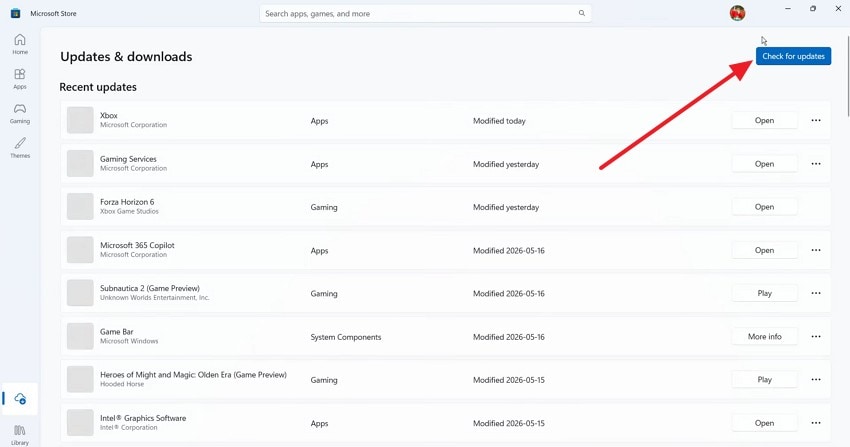Click the Forza Horizon 6 title
Screen dimensions: 850x447
(127, 202)
